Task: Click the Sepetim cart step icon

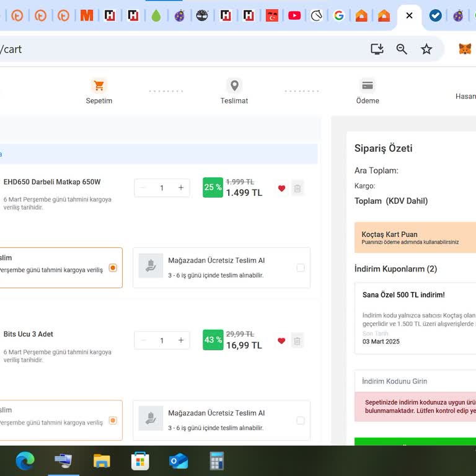Action: click(99, 86)
